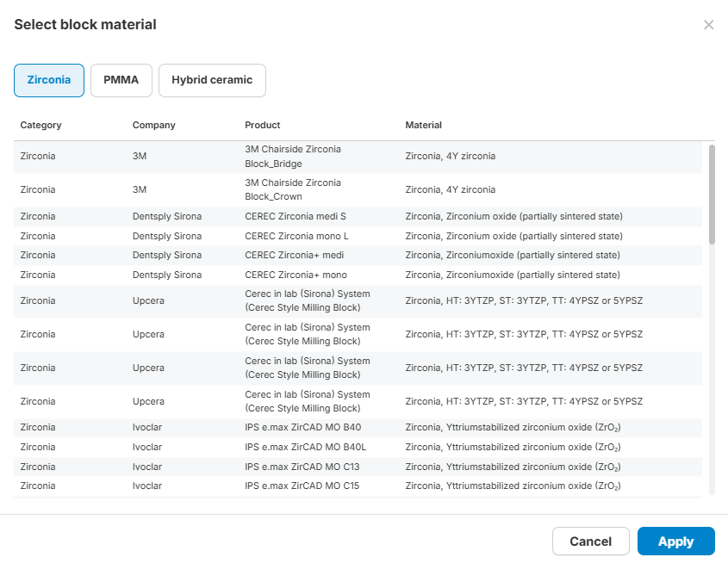Screen dimensions: 728x563
Task: Switch to the Zirconia tab
Action: (x=49, y=80)
